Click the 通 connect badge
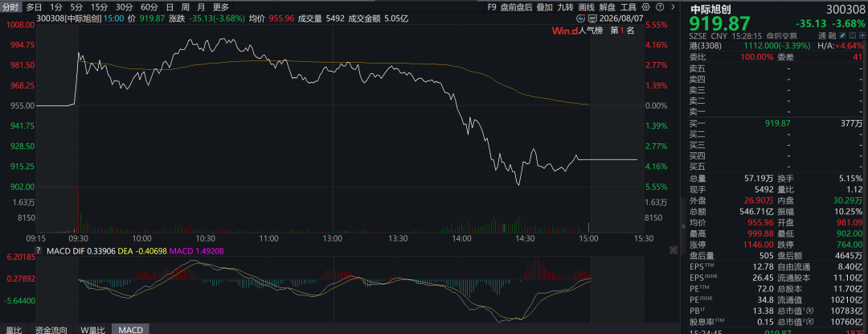868x334 pixels. click(824, 35)
